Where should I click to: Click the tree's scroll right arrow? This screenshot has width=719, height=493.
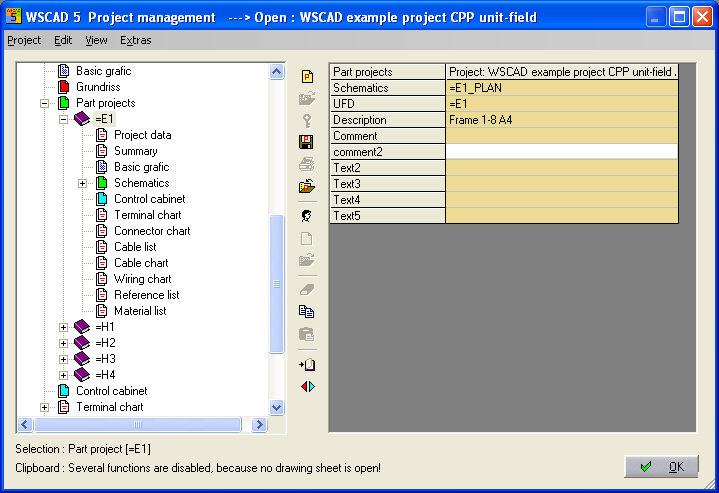[260, 425]
